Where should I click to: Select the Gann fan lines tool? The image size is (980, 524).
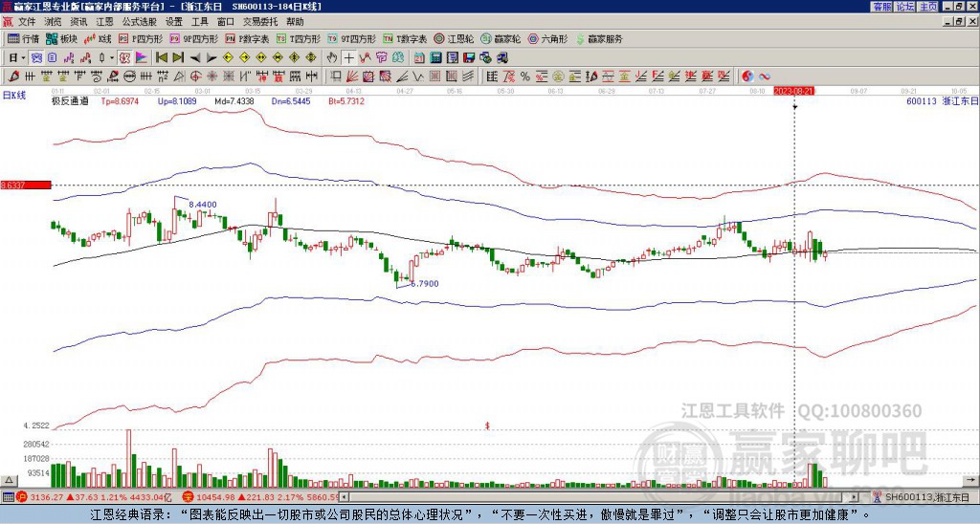(352, 76)
